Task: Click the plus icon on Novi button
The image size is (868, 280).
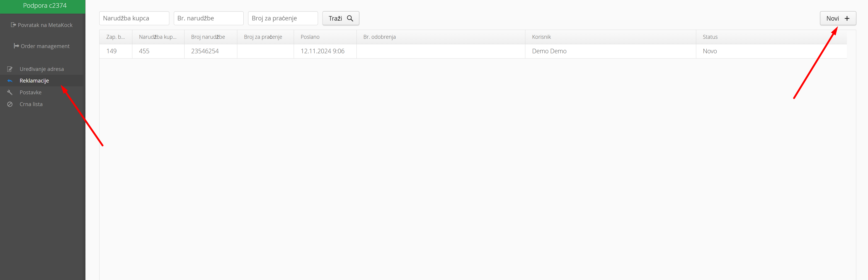Action: pyautogui.click(x=847, y=18)
